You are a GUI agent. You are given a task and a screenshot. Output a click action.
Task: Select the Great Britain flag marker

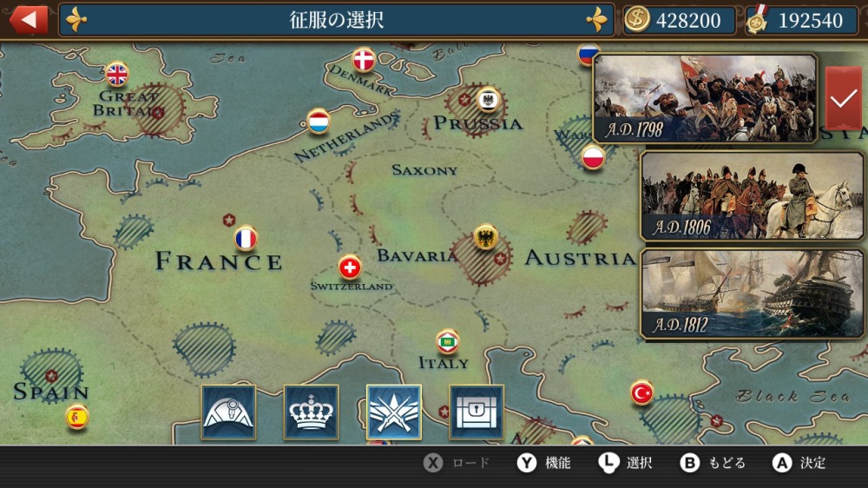(x=117, y=74)
